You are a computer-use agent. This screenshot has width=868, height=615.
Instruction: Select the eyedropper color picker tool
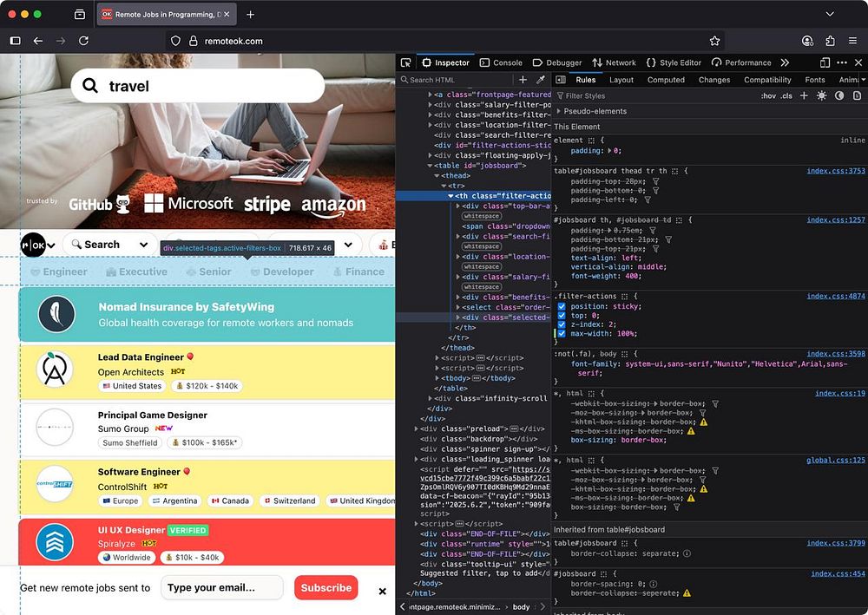[541, 80]
